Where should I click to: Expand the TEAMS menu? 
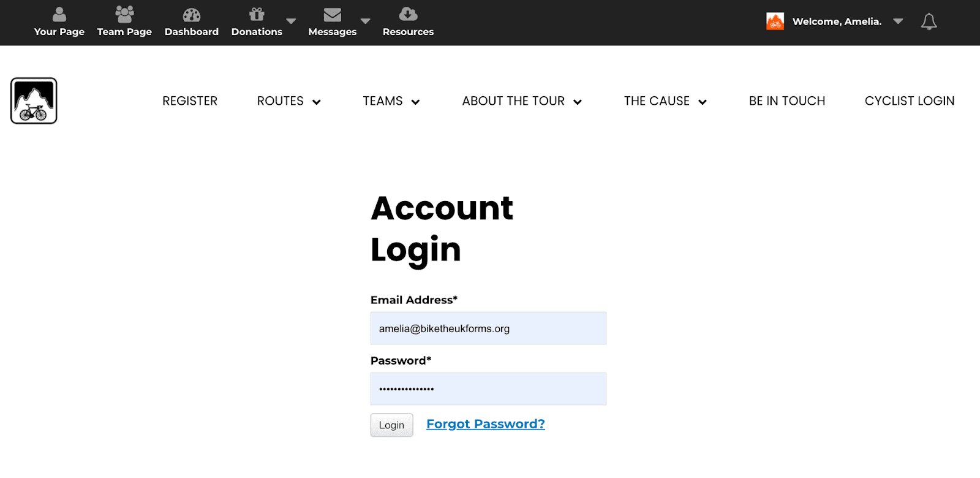click(x=391, y=101)
